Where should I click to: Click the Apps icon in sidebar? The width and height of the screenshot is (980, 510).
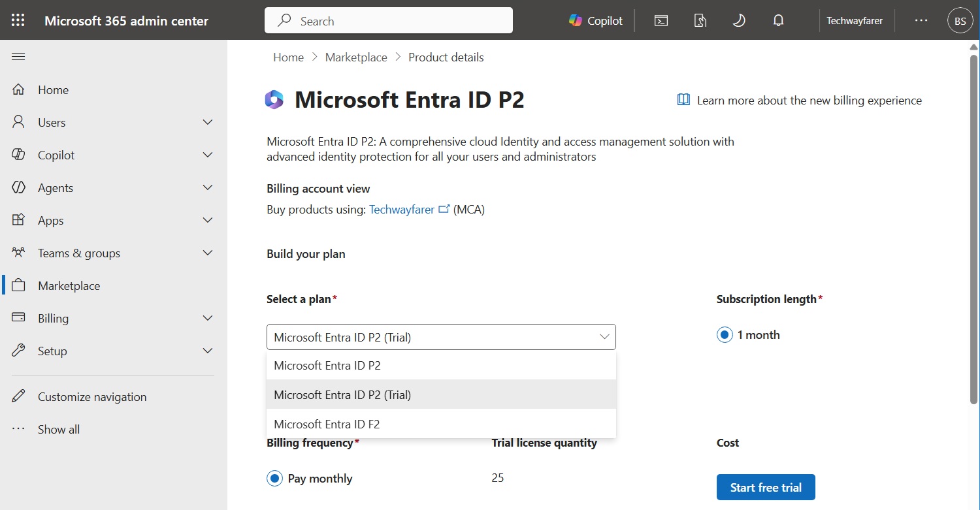click(x=18, y=220)
